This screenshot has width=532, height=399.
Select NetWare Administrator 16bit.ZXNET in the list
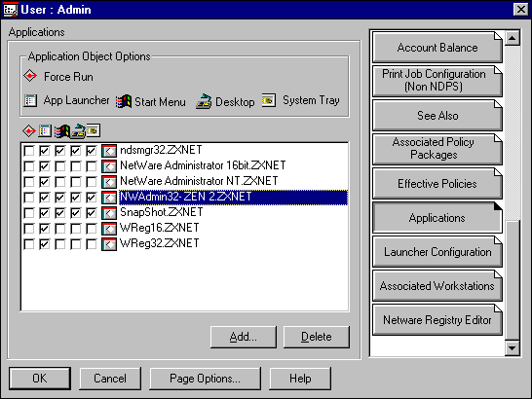point(203,166)
